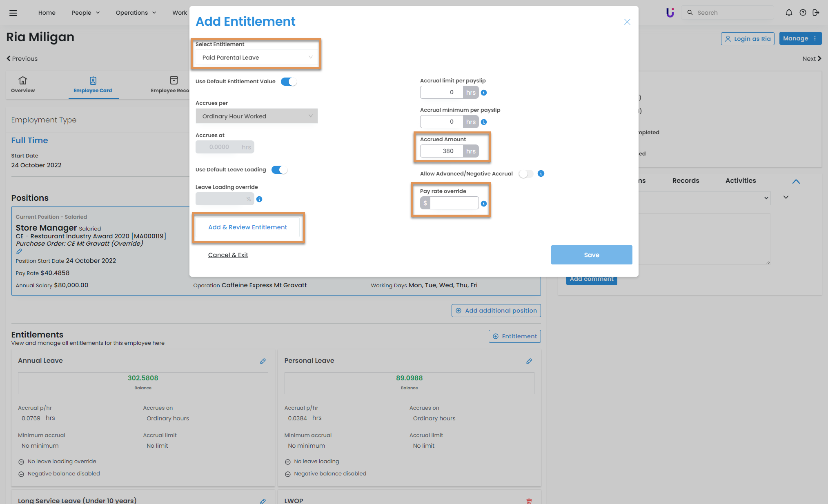Click the Accrued Amount input field
Image resolution: width=828 pixels, height=504 pixels.
click(x=442, y=151)
